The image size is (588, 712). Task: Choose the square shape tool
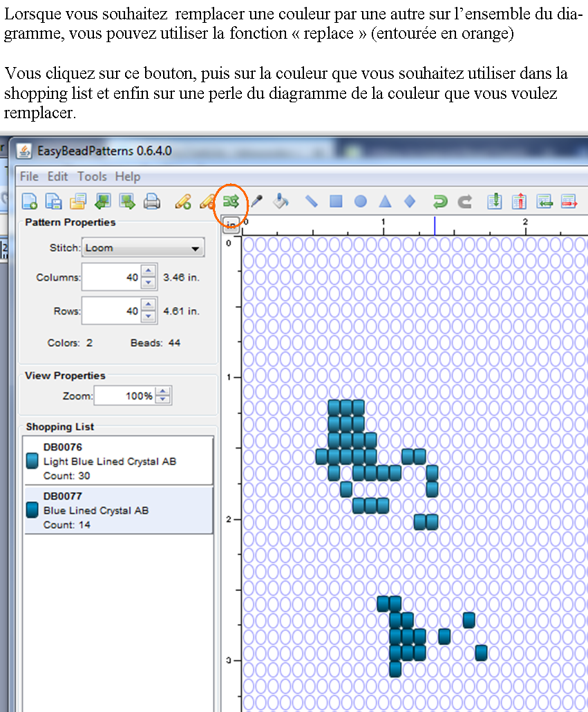tap(336, 202)
